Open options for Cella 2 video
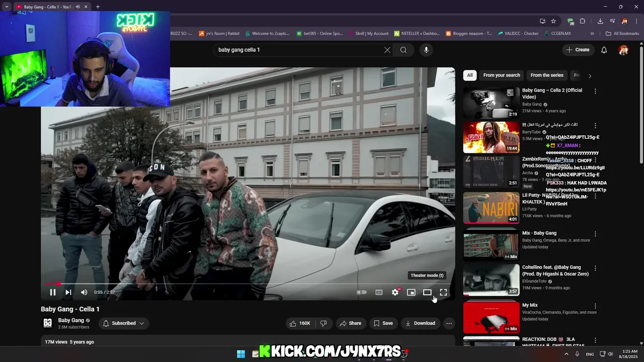Screen dimensions: 644x362 [595, 92]
